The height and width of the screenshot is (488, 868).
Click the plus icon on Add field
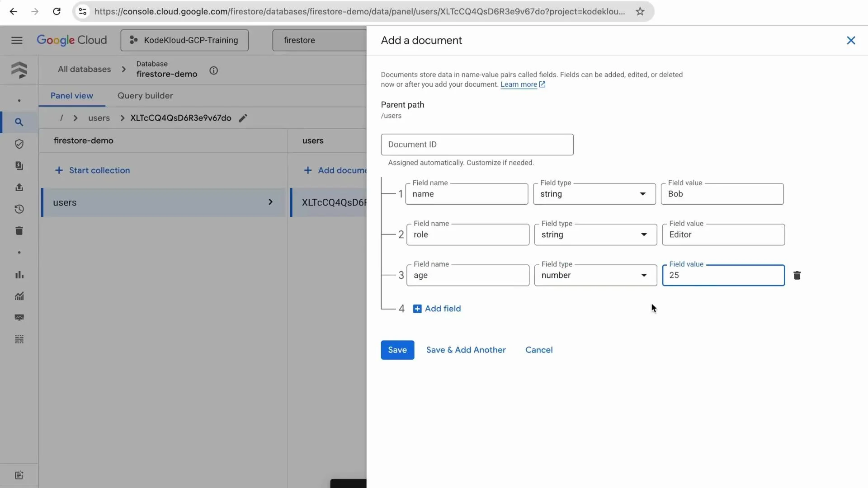point(417,309)
